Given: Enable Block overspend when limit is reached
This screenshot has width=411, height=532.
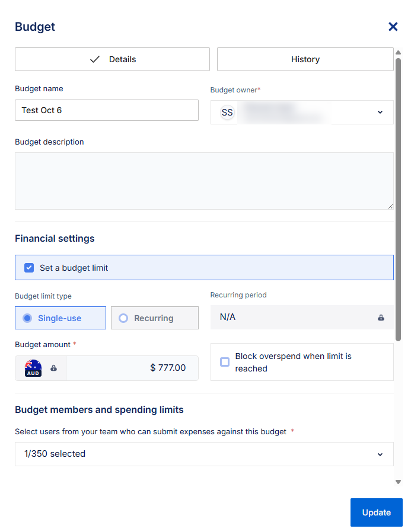Looking at the screenshot, I should [225, 362].
